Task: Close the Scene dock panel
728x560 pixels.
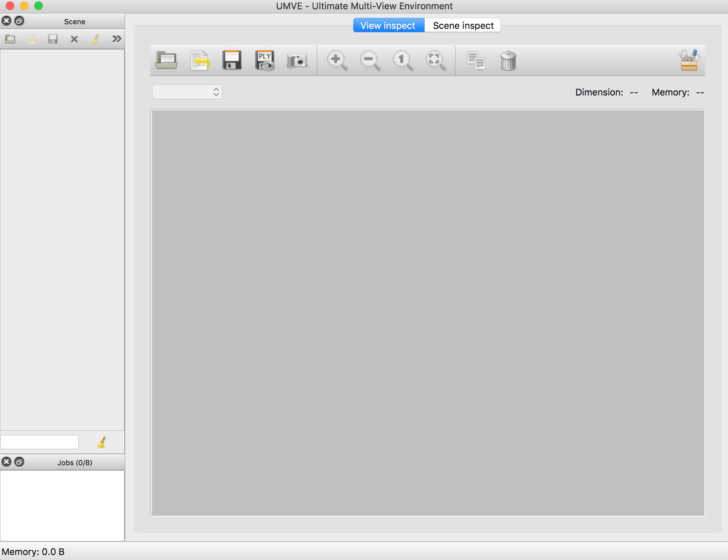Action: 6,21
